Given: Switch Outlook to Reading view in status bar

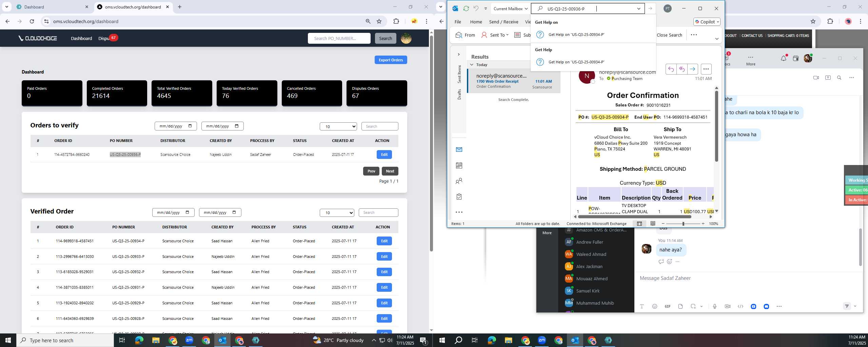Looking at the screenshot, I should 653,224.
